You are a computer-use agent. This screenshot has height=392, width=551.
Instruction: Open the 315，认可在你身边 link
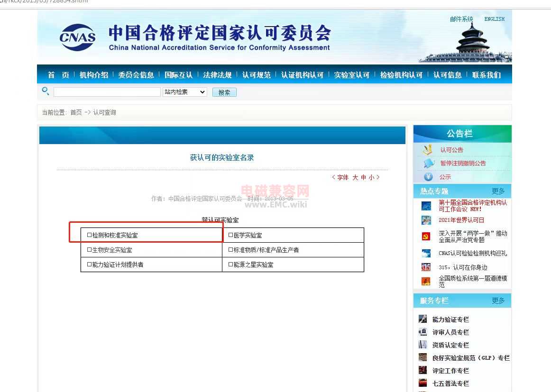click(463, 267)
